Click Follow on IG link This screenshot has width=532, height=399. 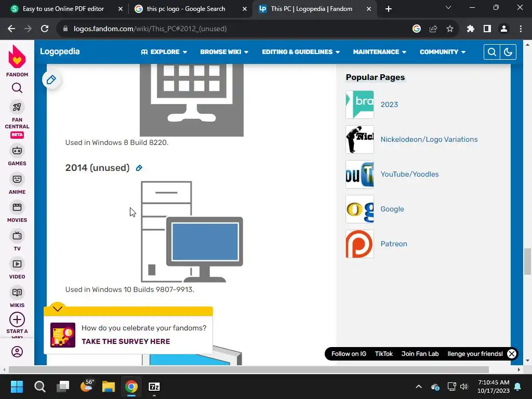tap(349, 354)
